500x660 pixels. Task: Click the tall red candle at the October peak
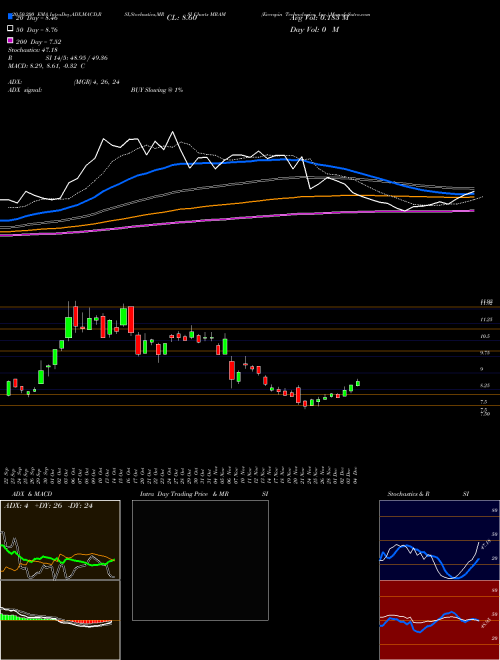tap(131, 320)
